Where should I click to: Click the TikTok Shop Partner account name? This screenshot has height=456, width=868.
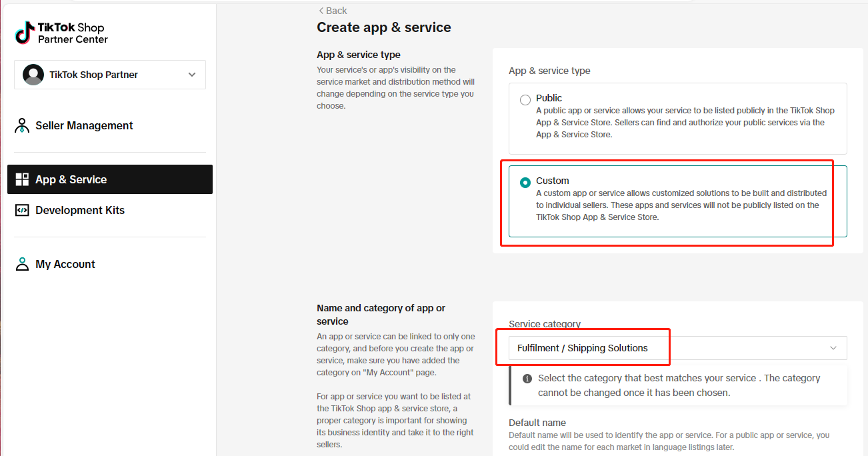click(94, 75)
